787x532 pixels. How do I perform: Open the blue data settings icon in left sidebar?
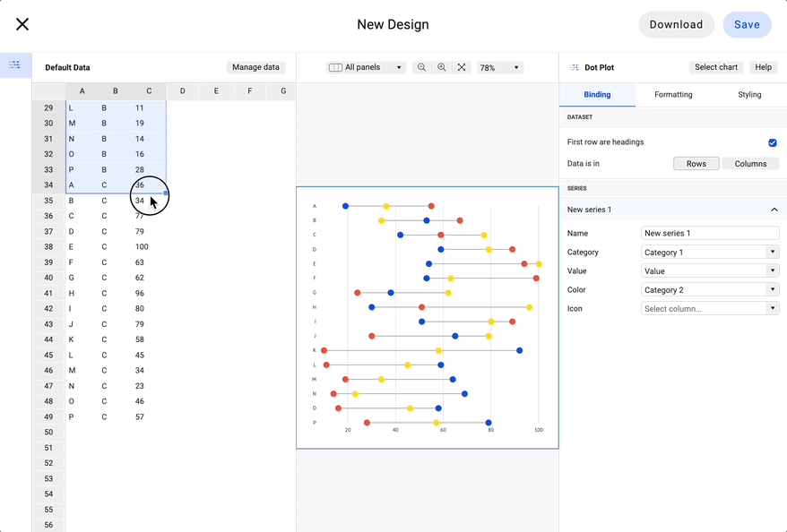tap(14, 65)
